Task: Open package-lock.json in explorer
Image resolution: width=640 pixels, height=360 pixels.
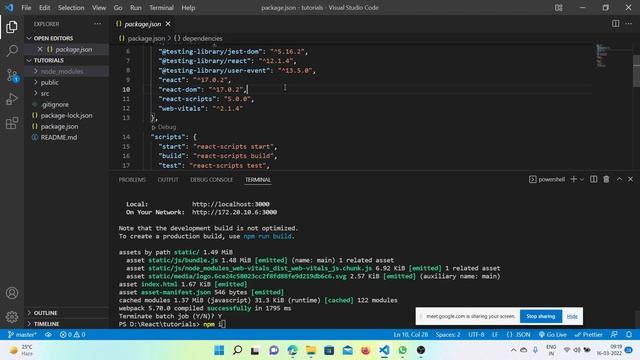Action: click(x=67, y=115)
